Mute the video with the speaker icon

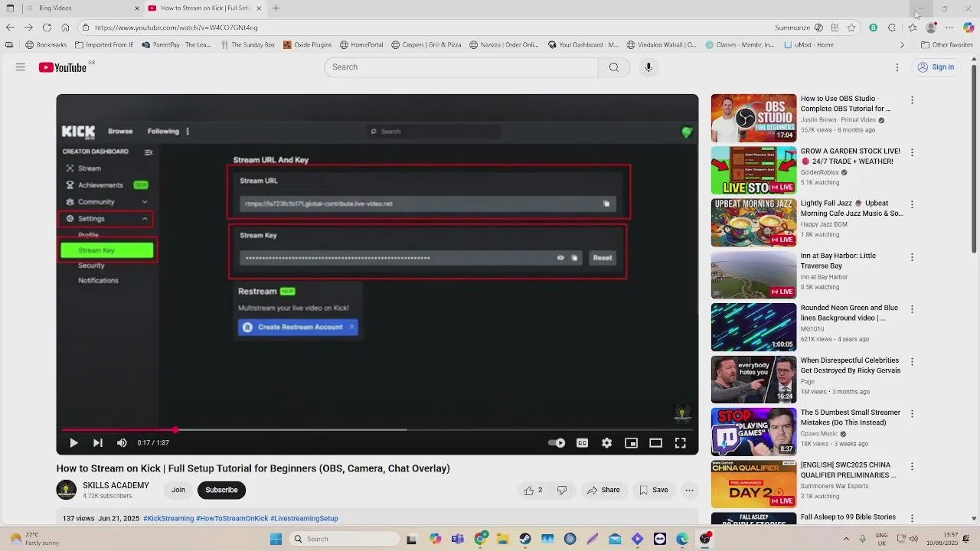pyautogui.click(x=122, y=442)
